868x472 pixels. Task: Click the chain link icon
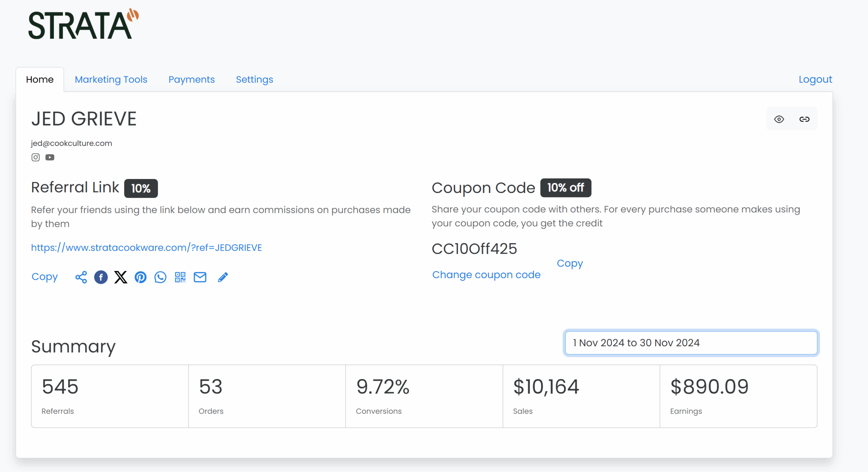(x=805, y=119)
